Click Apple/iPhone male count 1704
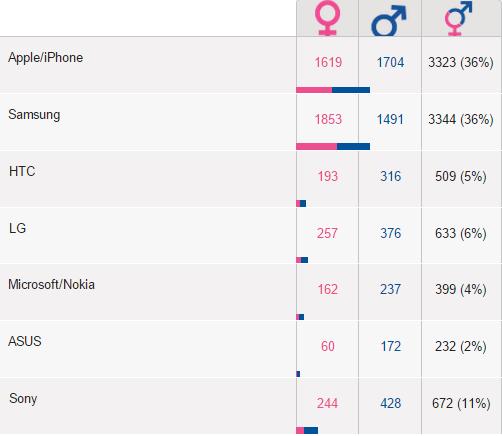502x436 pixels. coord(390,63)
